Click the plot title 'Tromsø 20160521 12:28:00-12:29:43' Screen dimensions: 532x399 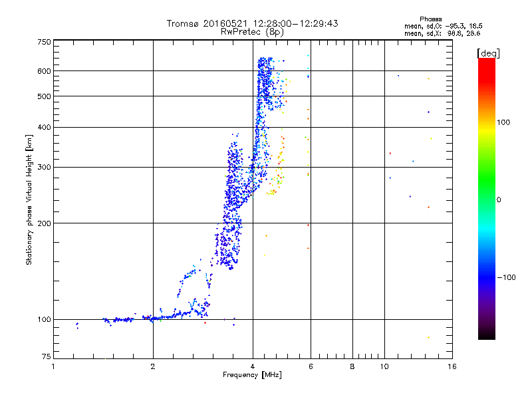pos(252,23)
